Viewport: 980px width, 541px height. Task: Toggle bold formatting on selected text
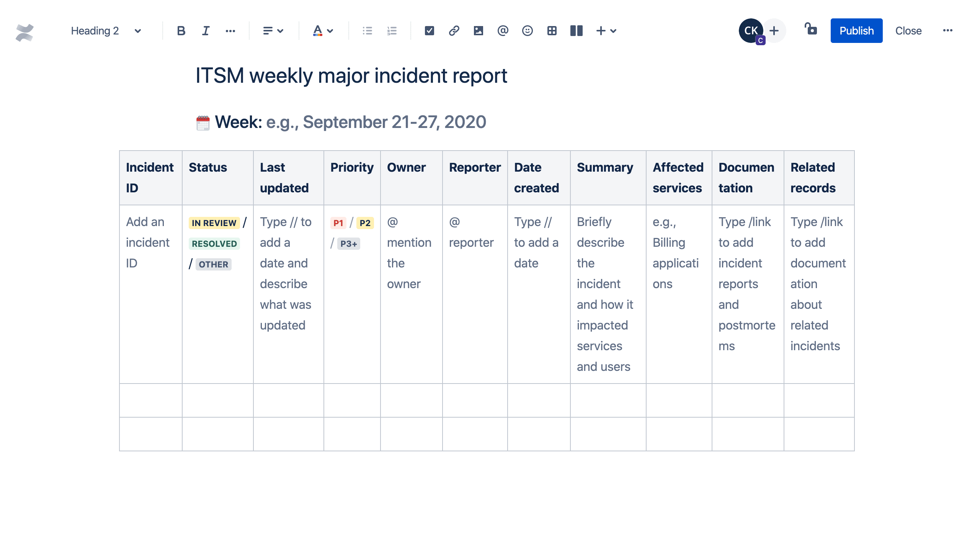click(180, 30)
